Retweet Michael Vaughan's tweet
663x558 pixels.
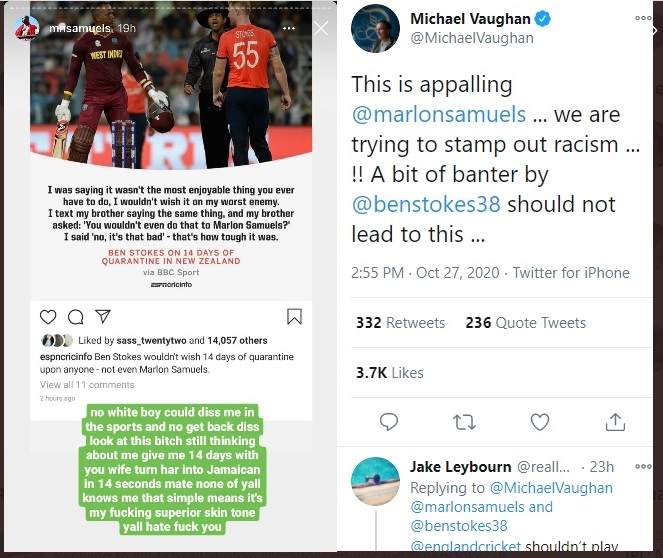464,422
